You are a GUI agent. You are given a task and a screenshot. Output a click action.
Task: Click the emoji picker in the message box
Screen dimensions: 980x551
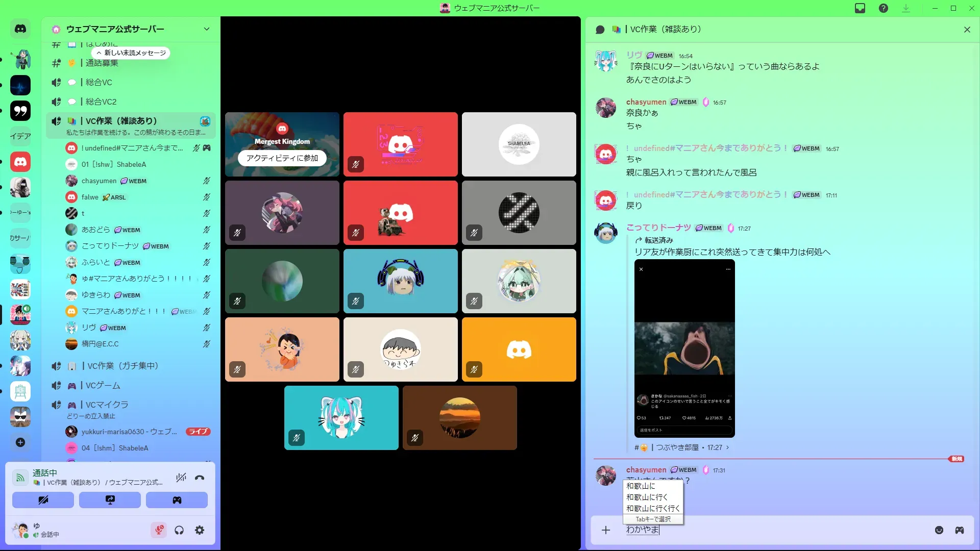pos(939,530)
